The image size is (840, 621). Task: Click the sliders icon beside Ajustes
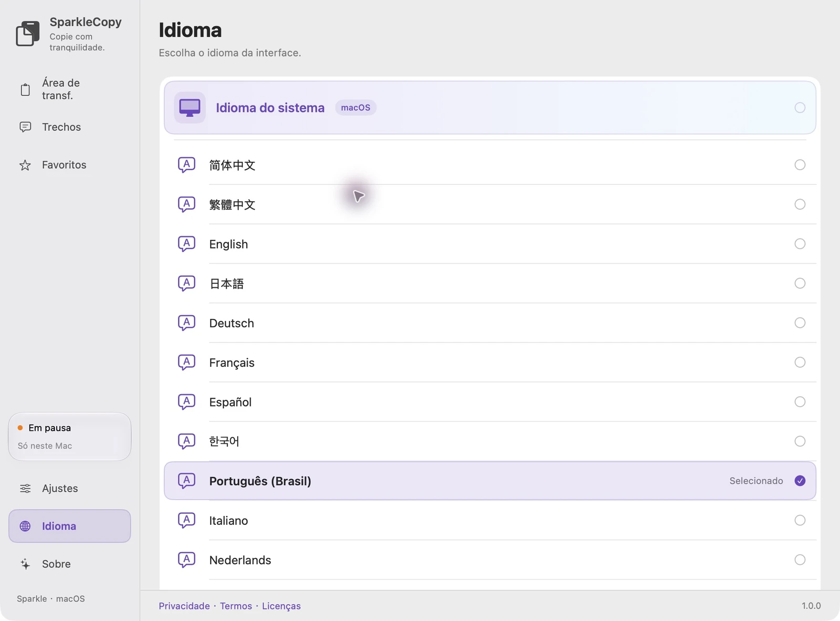coord(25,489)
